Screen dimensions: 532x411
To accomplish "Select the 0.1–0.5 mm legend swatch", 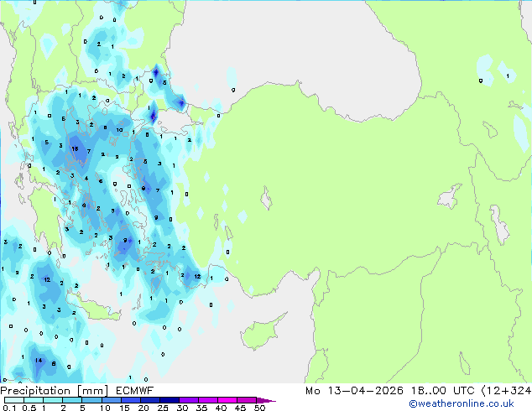I will [14, 400].
